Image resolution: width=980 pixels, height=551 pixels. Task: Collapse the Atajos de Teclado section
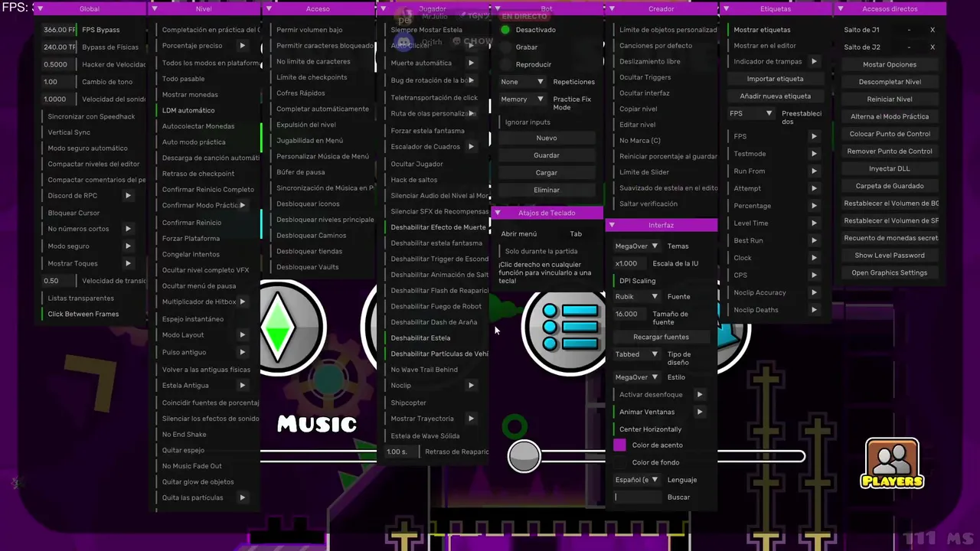pos(498,213)
